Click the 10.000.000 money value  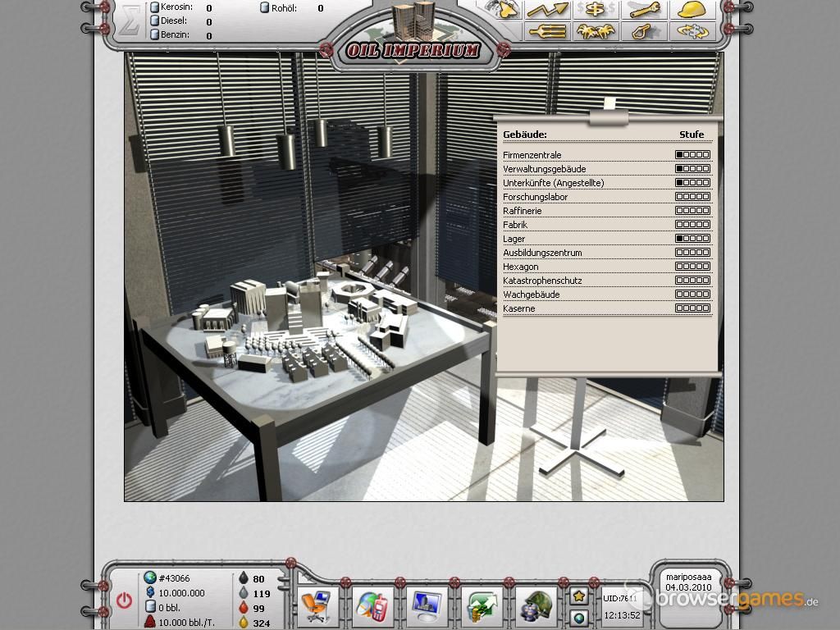pos(181,593)
